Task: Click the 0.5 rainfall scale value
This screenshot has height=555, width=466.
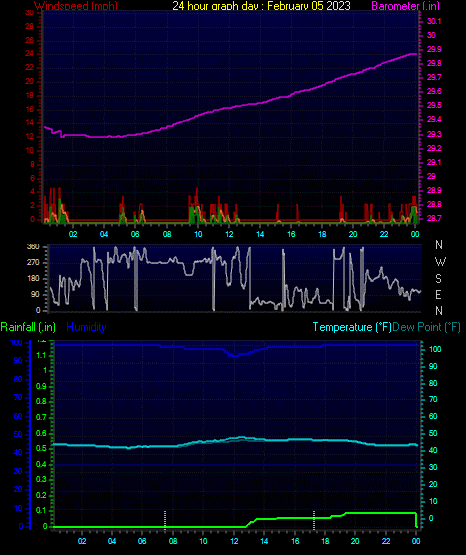Action: [41, 448]
